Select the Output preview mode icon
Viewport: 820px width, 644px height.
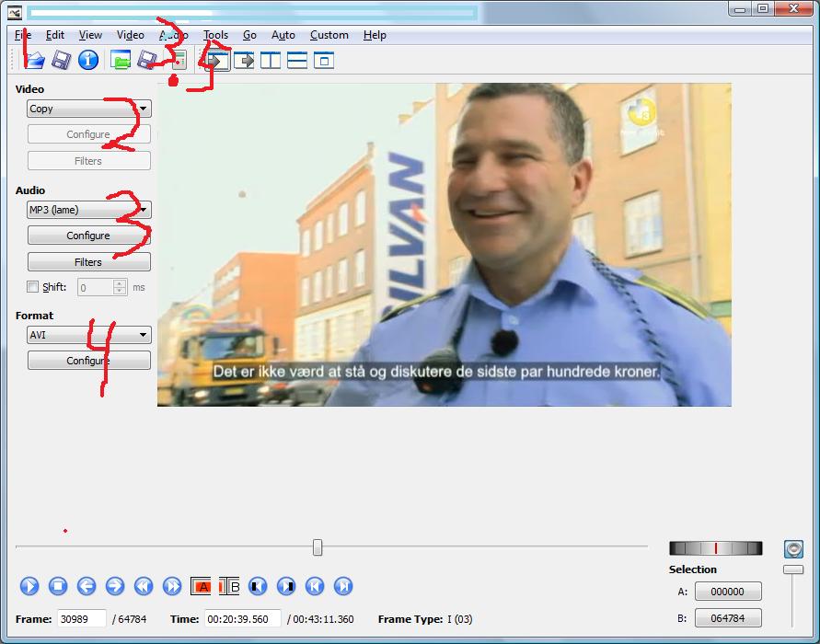(x=244, y=61)
